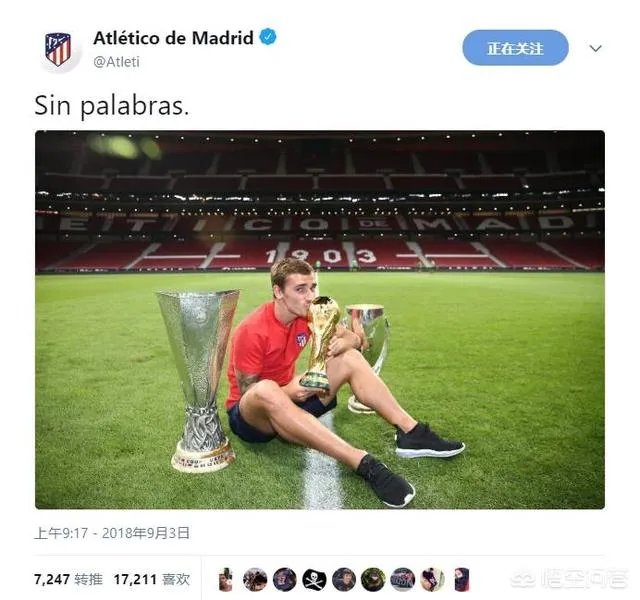Open the tweet photo of player with trophies

coord(320,320)
